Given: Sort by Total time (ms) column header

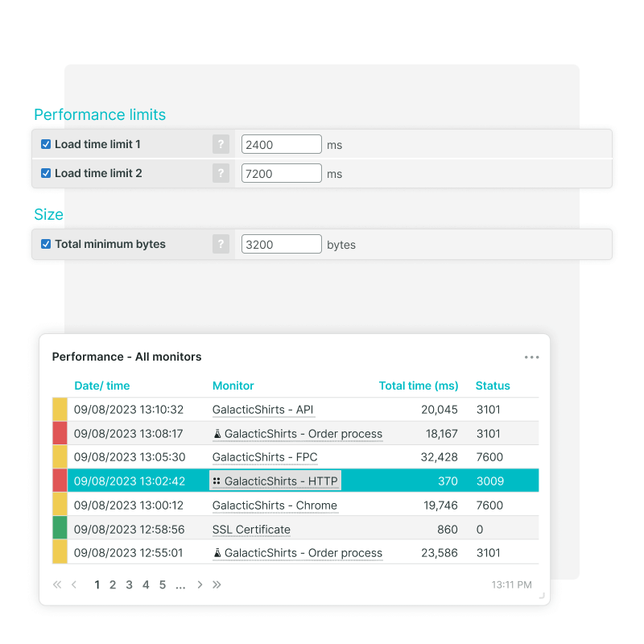Looking at the screenshot, I should pyautogui.click(x=418, y=386).
